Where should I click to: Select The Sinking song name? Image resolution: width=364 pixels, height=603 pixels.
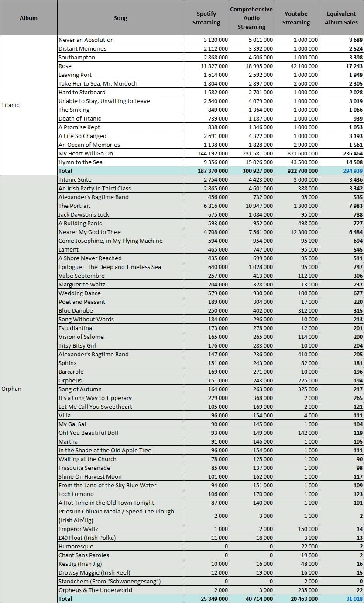(x=74, y=110)
